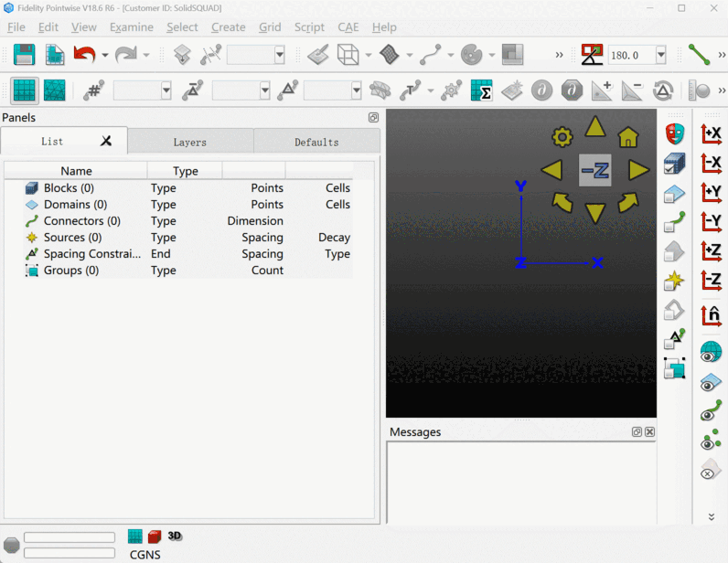Set view to +Y axis
The width and height of the screenshot is (728, 563).
(x=712, y=193)
